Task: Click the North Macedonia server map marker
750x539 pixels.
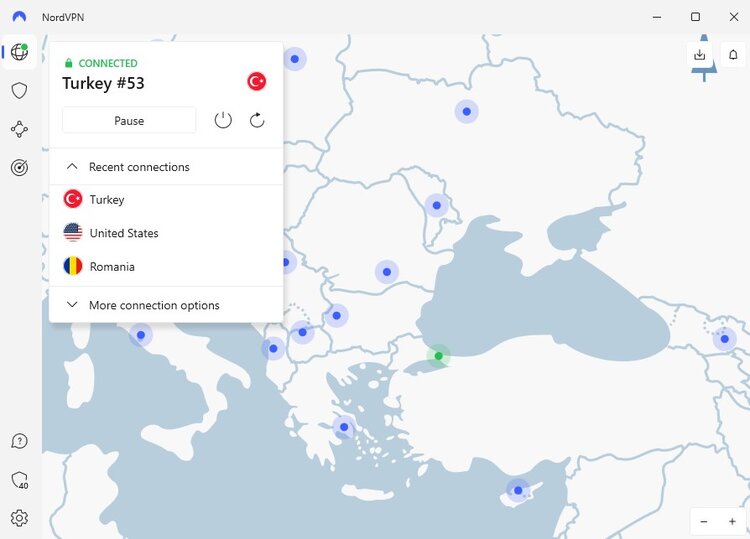Action: (x=302, y=332)
